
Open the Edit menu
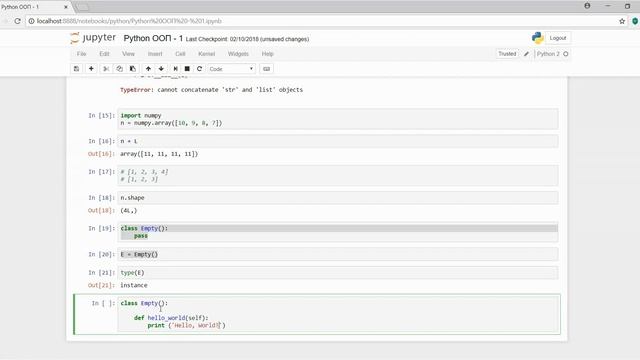tap(104, 54)
